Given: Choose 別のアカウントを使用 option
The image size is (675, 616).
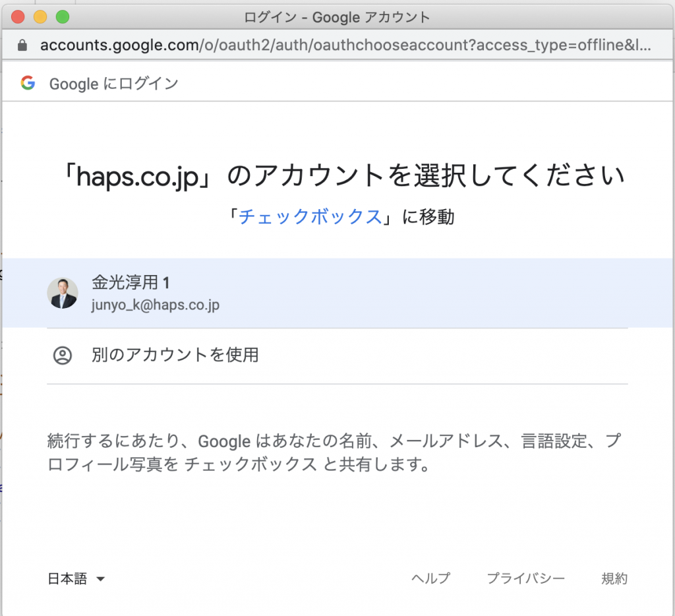Looking at the screenshot, I should (x=337, y=355).
